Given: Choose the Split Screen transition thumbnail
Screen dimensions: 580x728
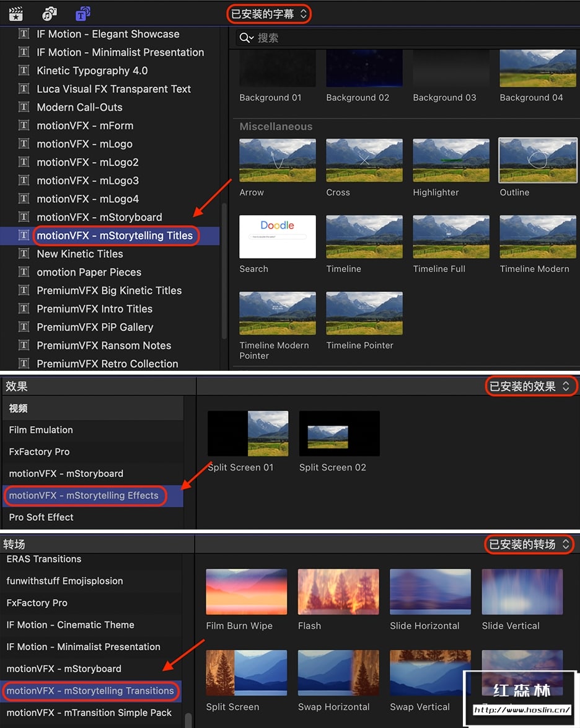Looking at the screenshot, I should coord(247,673).
